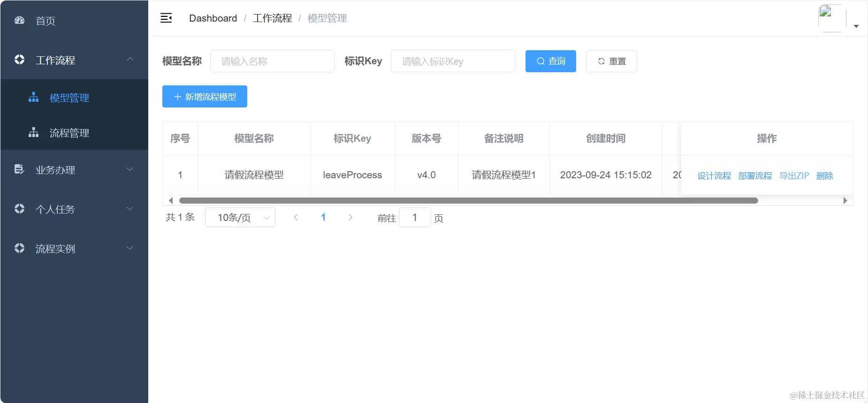The height and width of the screenshot is (403, 868).
Task: Click the 操作 column header
Action: (x=767, y=138)
